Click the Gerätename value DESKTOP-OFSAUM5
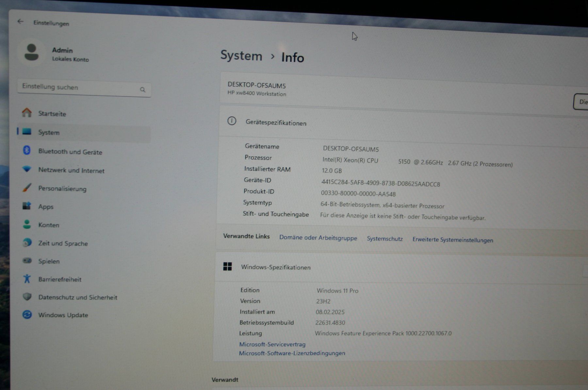Viewport: 588px width, 390px height. tap(351, 149)
